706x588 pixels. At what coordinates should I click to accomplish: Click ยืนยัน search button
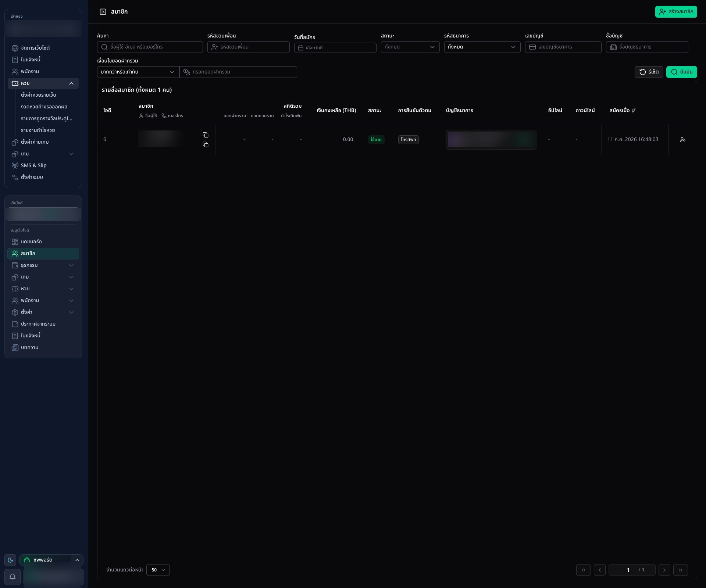coord(682,72)
